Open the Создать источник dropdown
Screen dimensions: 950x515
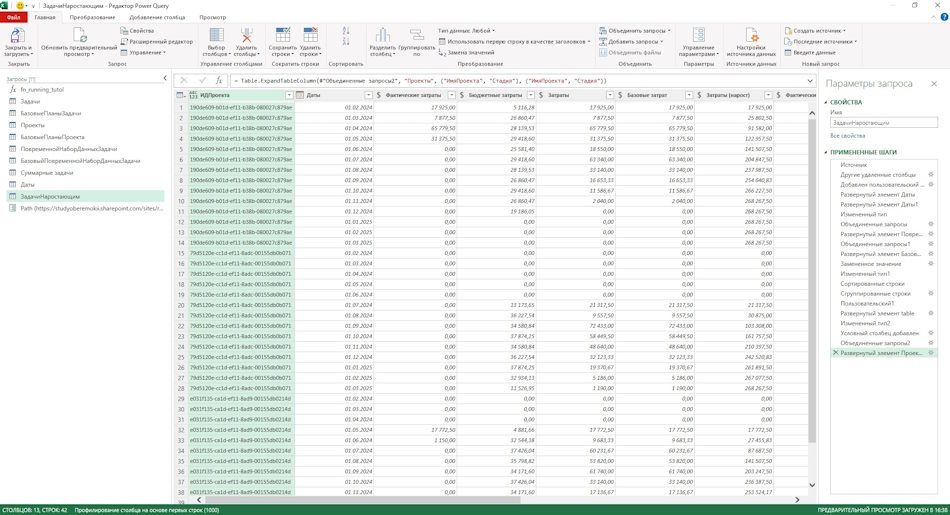point(815,30)
